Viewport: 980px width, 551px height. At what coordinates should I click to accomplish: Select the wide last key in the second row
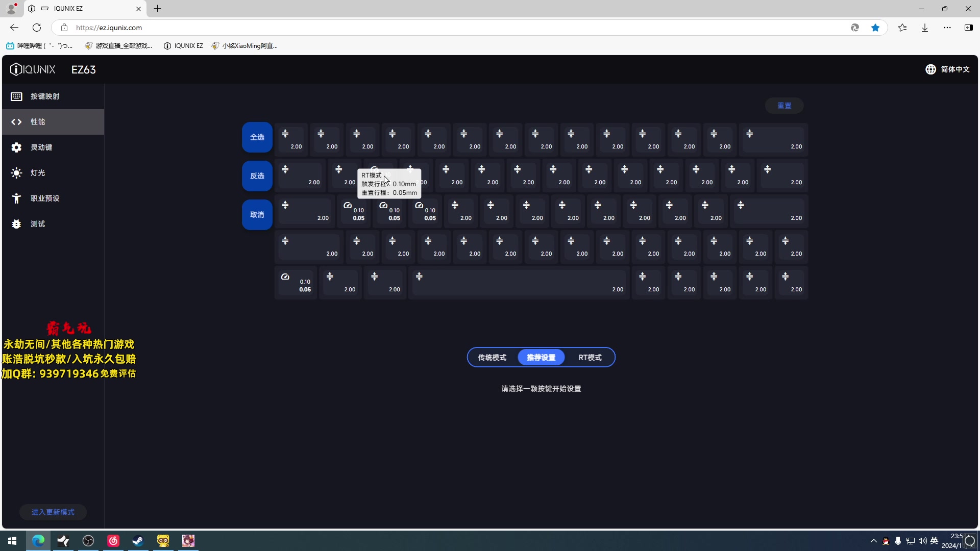[x=782, y=176]
